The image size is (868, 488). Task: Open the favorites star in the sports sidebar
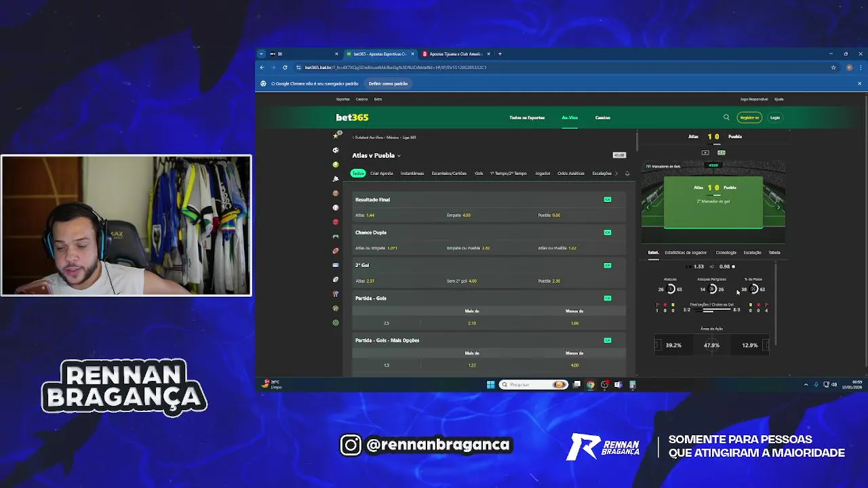pos(335,136)
